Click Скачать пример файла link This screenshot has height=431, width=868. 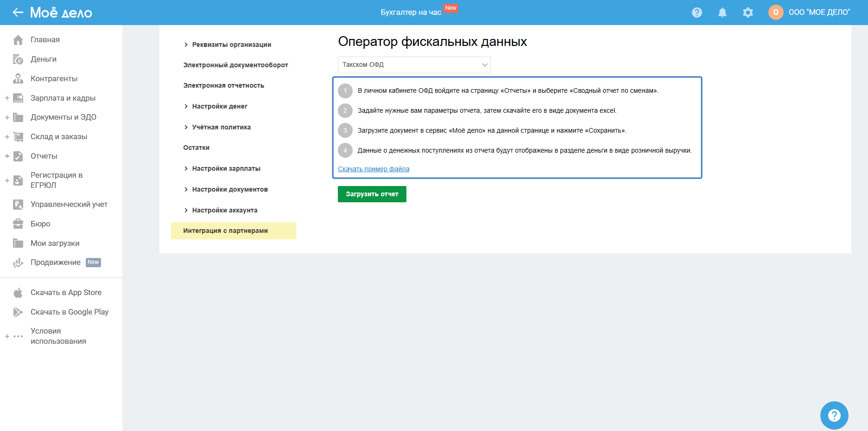point(374,169)
